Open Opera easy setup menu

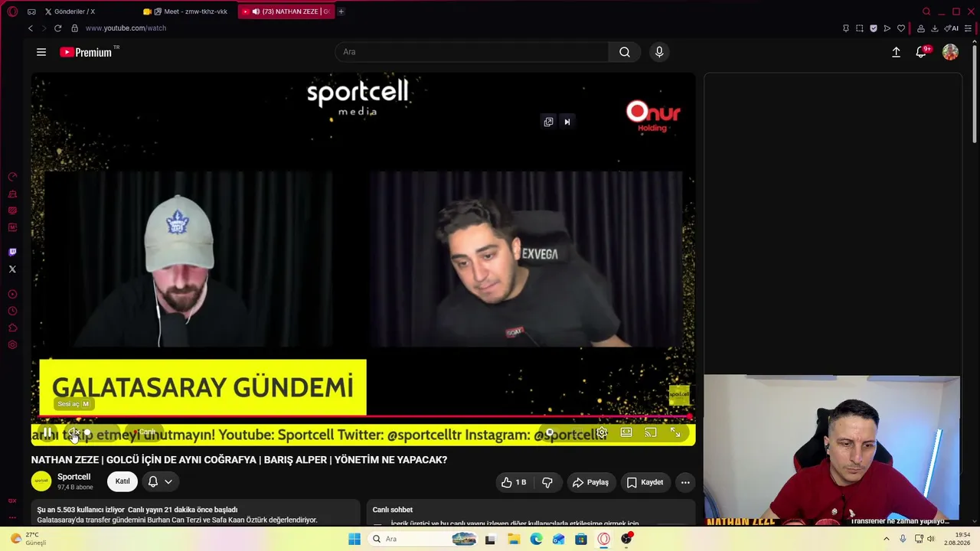click(x=969, y=28)
